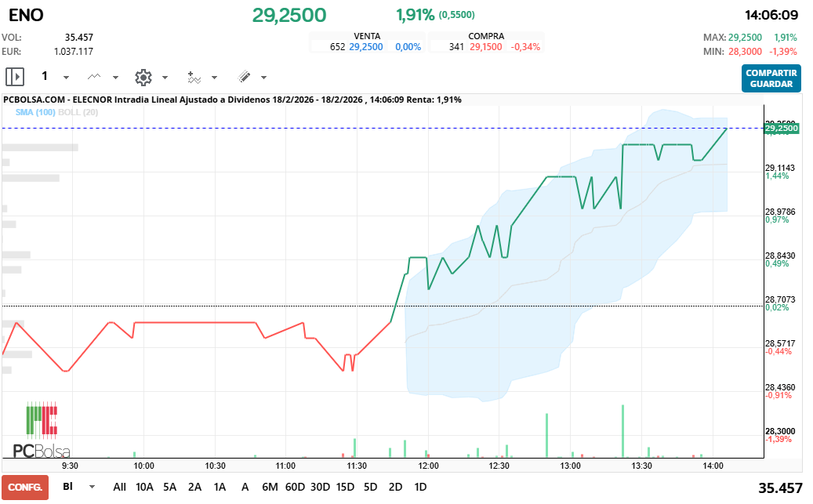Viewport: 813px width, 504px height.
Task: Expand the BI dropdown at bottom
Action: click(x=93, y=487)
